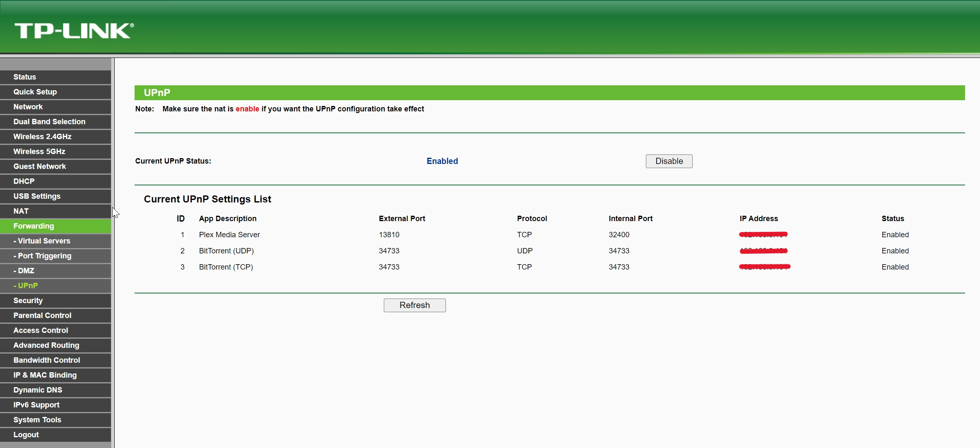Screen dimensions: 980x448
Task: Click the UDP protocol cell
Action: click(x=525, y=251)
